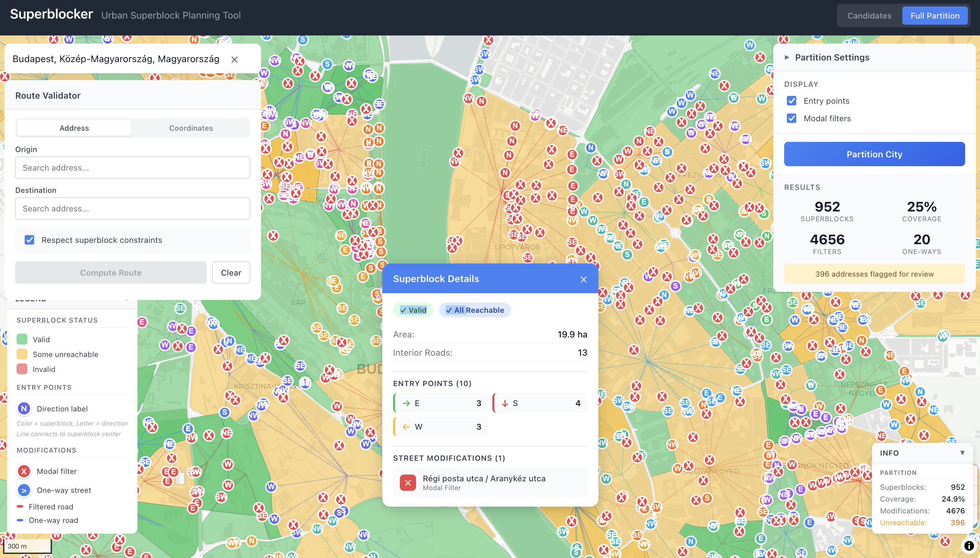Click the South entry points arrow item
This screenshot has width=980, height=558.
[x=539, y=403]
